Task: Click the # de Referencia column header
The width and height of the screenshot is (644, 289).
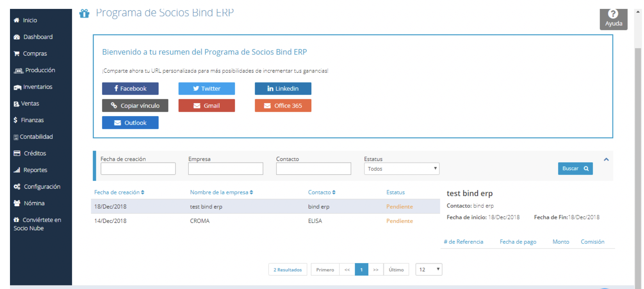Action: pyautogui.click(x=463, y=242)
